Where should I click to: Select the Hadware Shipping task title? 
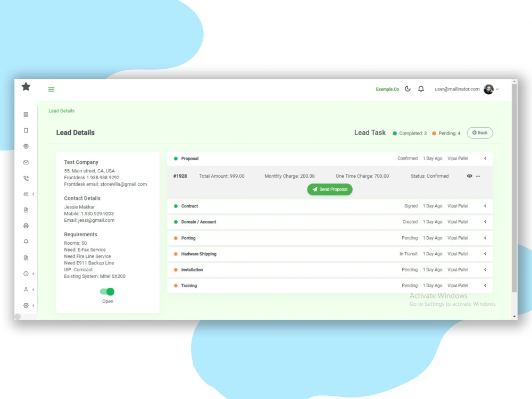199,254
